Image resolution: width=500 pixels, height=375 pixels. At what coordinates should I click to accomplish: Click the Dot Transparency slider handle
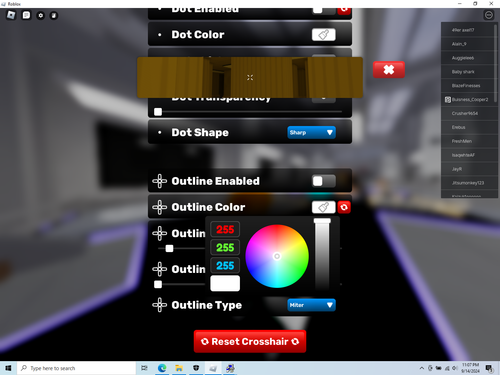click(158, 112)
